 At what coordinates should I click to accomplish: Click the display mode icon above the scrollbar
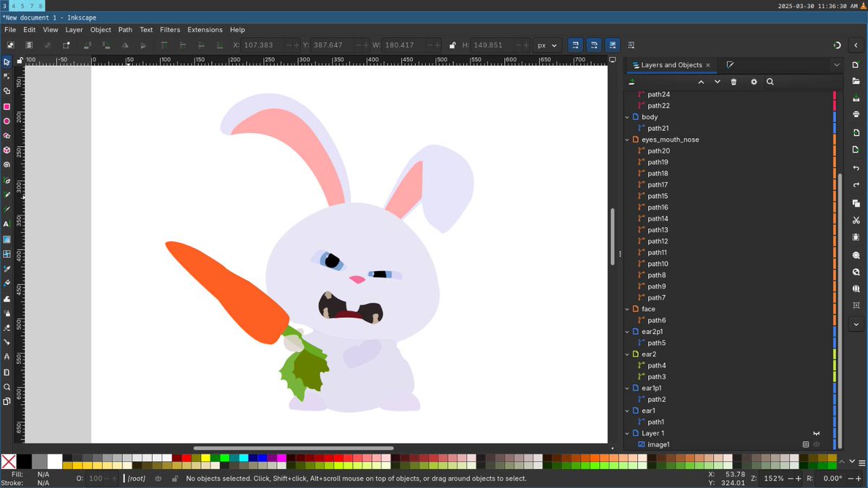coord(613,59)
